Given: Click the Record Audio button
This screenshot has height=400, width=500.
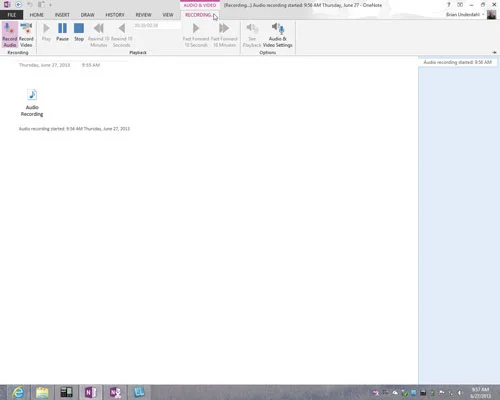Looking at the screenshot, I should [10, 35].
